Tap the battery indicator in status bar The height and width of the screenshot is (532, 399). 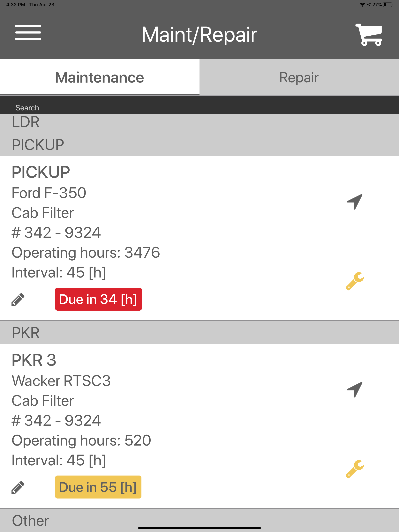[388, 4]
